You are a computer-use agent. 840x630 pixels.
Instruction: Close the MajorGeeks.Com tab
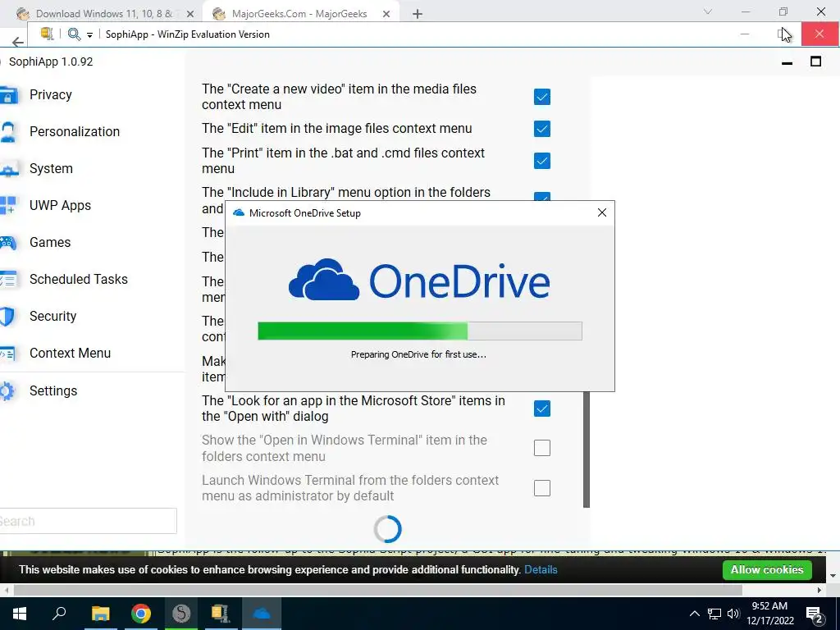coord(386,14)
